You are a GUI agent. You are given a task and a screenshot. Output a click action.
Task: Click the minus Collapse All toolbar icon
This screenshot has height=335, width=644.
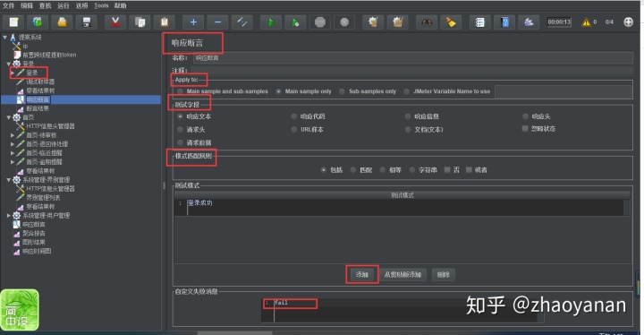217,21
